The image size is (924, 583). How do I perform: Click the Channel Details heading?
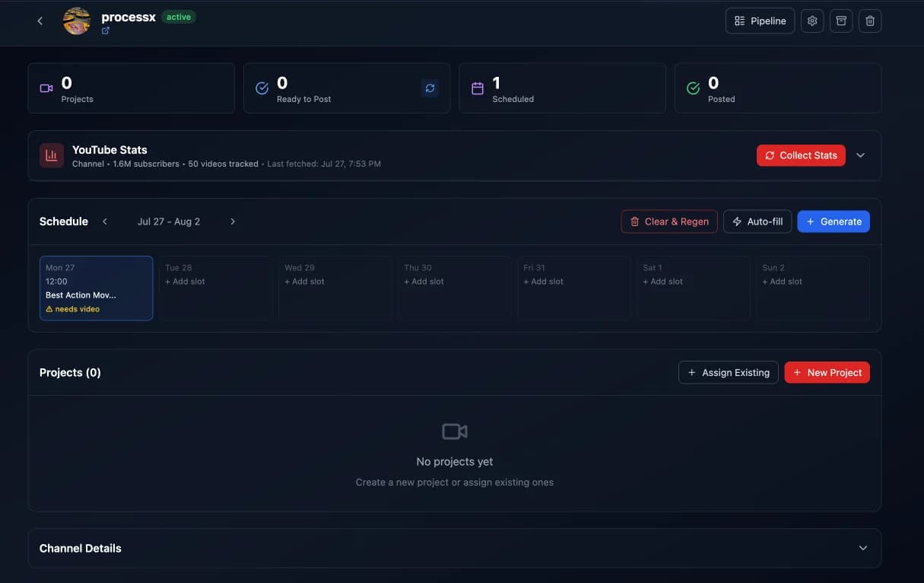point(81,548)
